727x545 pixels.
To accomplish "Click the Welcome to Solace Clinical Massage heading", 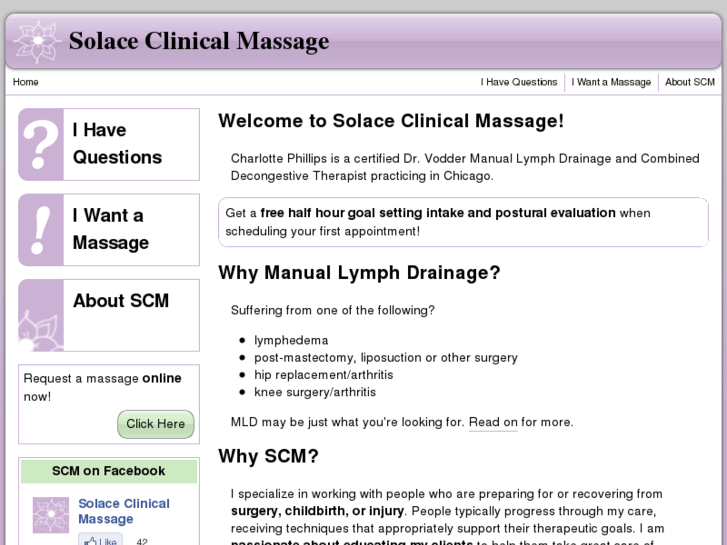I will point(391,121).
